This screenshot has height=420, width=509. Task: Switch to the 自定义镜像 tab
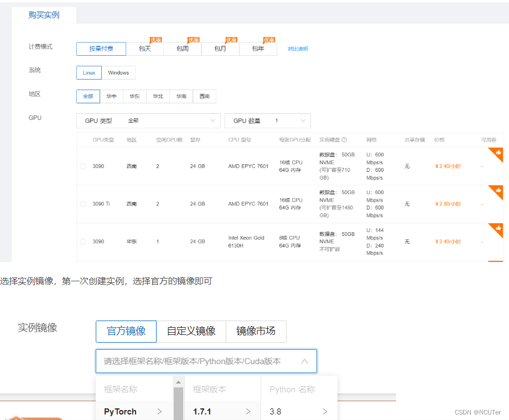191,332
